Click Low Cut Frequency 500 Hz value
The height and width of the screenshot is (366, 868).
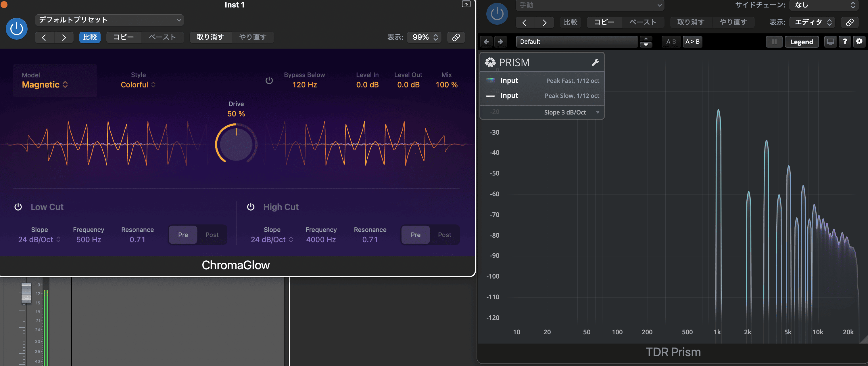pyautogui.click(x=89, y=239)
